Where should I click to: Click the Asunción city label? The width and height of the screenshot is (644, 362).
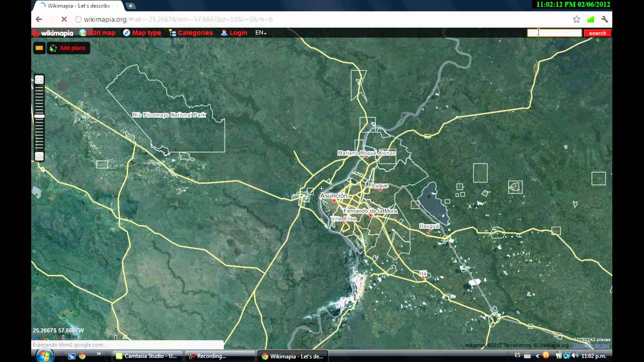334,196
